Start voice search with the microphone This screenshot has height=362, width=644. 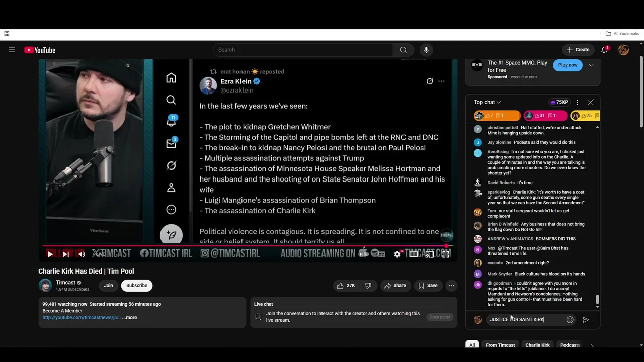pyautogui.click(x=426, y=50)
